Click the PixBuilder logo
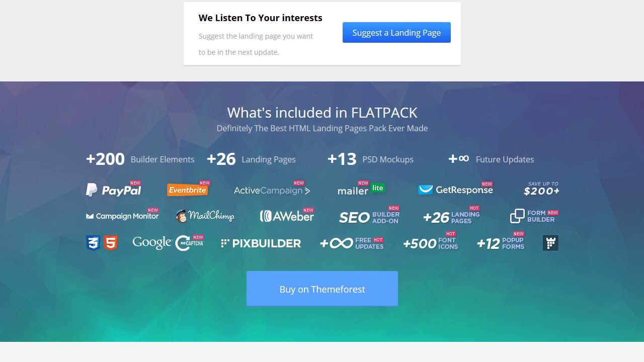The image size is (644, 362). (x=261, y=243)
